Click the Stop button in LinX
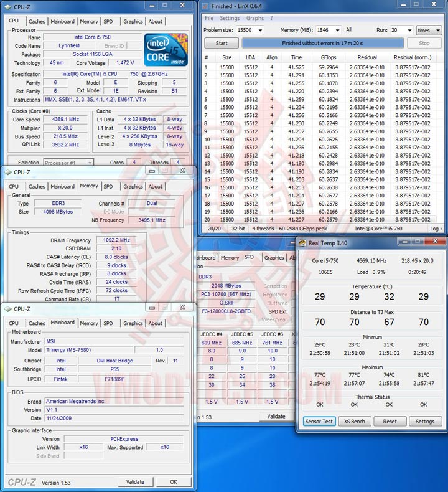The image size is (448, 492). coord(424,43)
